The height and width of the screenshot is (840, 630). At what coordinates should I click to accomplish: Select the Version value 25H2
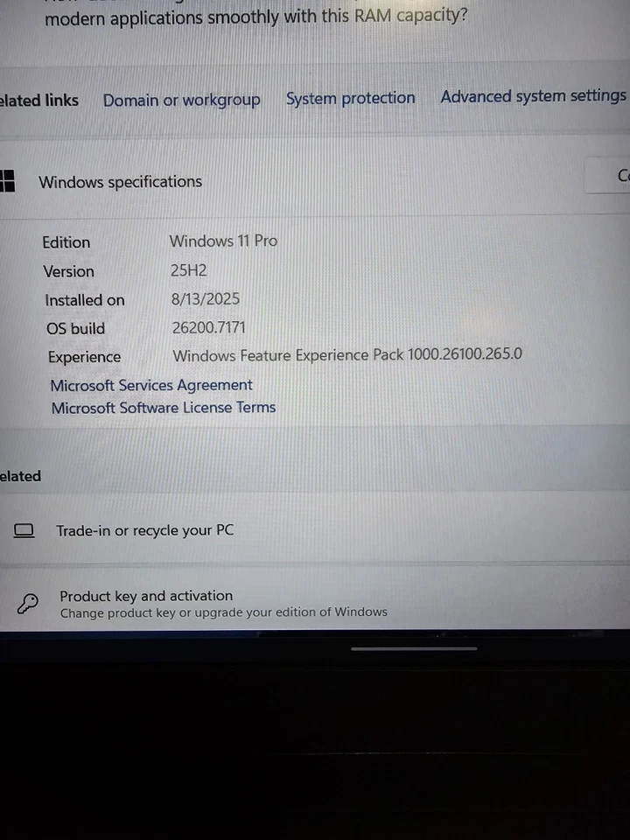pyautogui.click(x=189, y=270)
